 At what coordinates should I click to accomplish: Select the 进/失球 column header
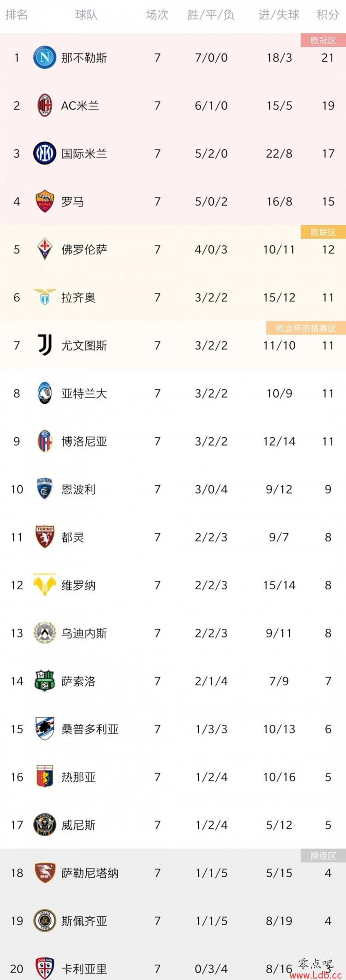(279, 15)
